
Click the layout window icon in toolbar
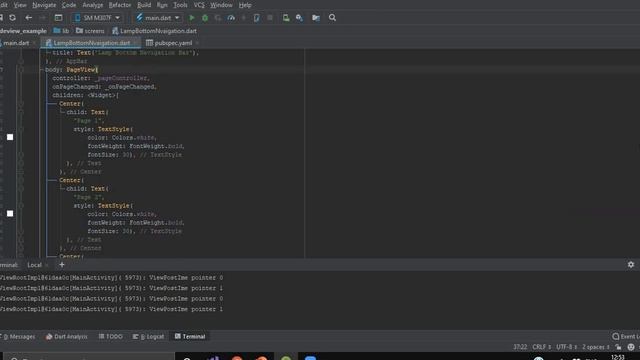(x=58, y=18)
